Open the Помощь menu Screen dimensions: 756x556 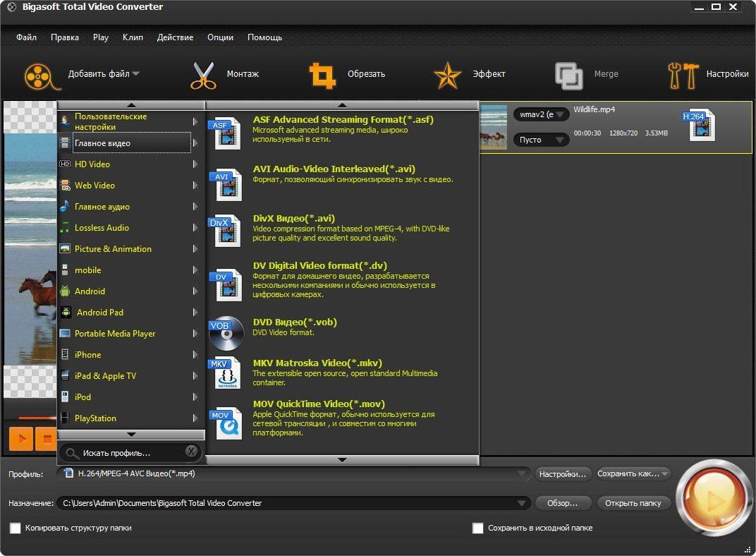pos(264,37)
